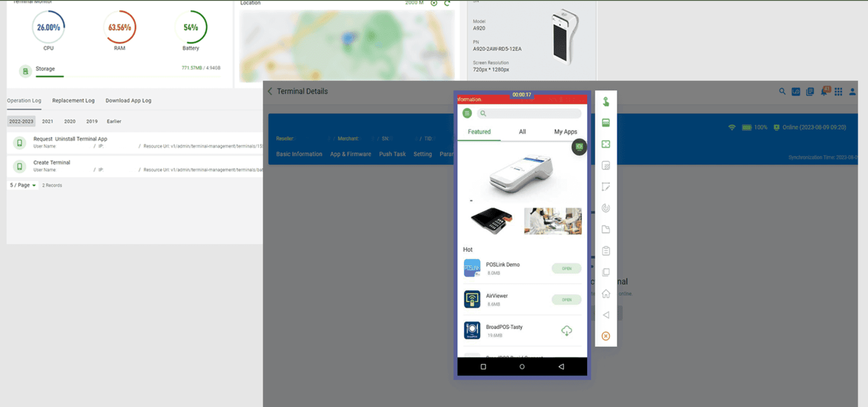This screenshot has height=407, width=868.
Task: Open the notification bell with red badge
Action: pyautogui.click(x=824, y=92)
